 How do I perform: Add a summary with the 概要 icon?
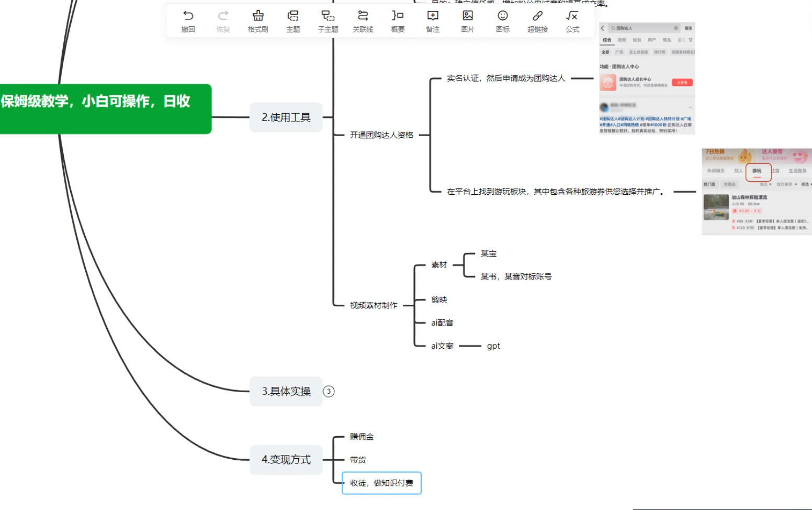point(398,16)
